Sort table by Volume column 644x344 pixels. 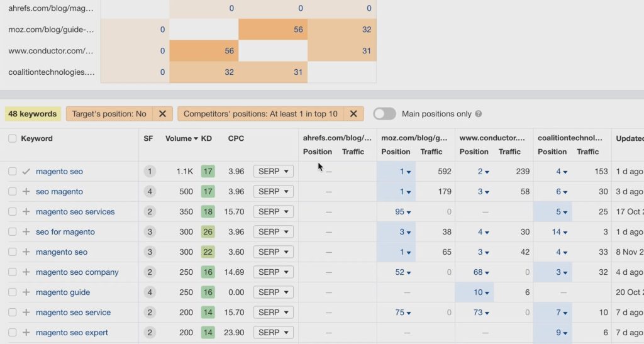click(181, 138)
